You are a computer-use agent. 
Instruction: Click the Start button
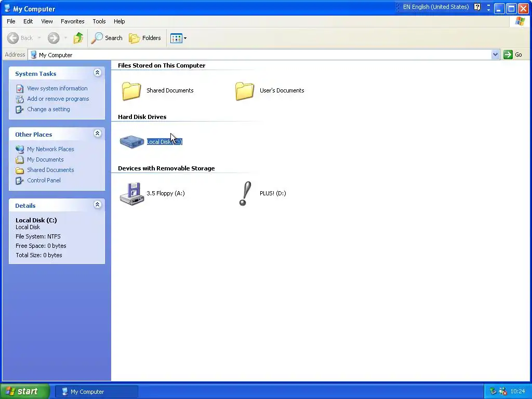pyautogui.click(x=25, y=392)
